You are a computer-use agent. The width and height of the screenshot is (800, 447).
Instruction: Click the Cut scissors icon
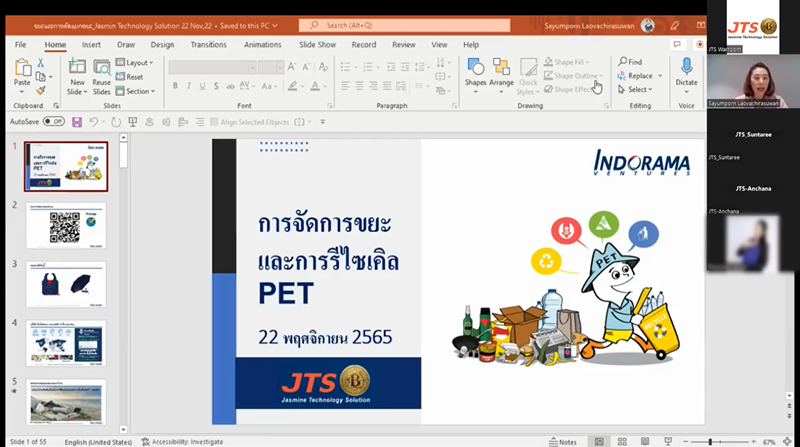[x=41, y=63]
